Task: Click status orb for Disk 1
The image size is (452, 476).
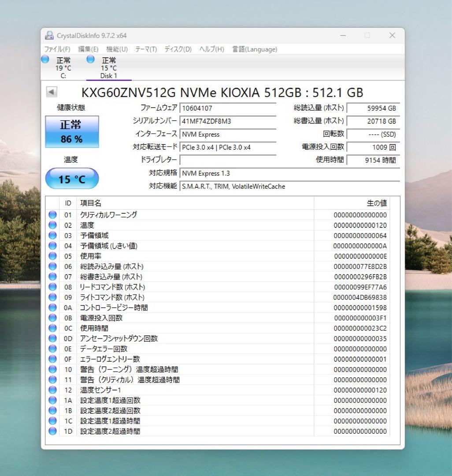Action: coord(90,59)
